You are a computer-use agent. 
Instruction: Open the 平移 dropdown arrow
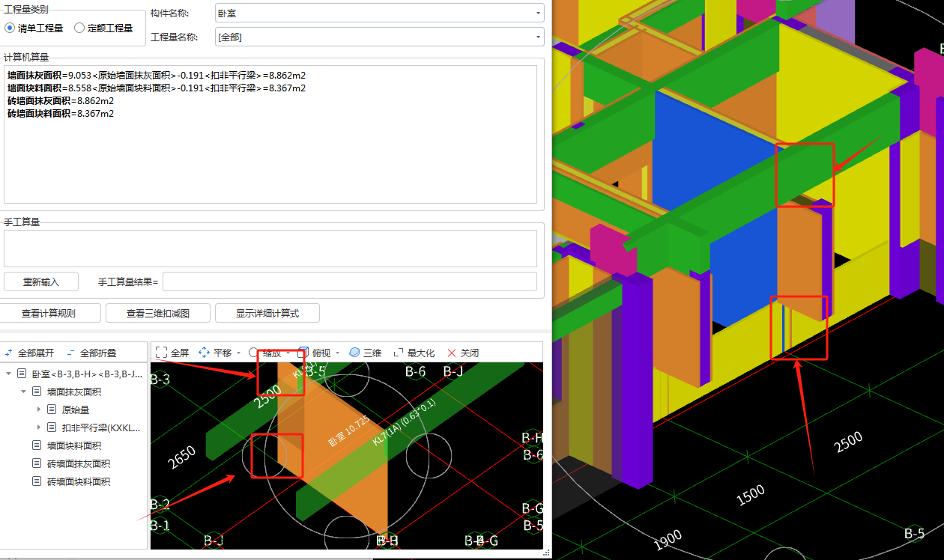coord(238,353)
